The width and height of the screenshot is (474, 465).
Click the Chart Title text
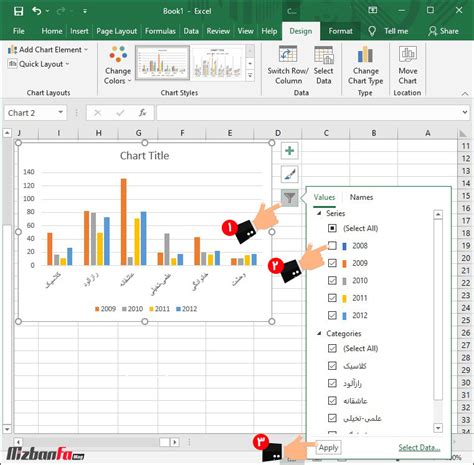pos(144,156)
